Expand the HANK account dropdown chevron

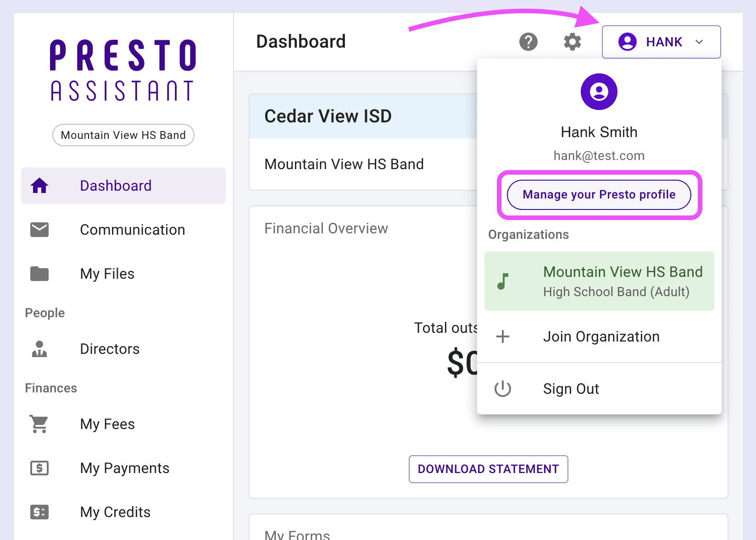tap(699, 42)
